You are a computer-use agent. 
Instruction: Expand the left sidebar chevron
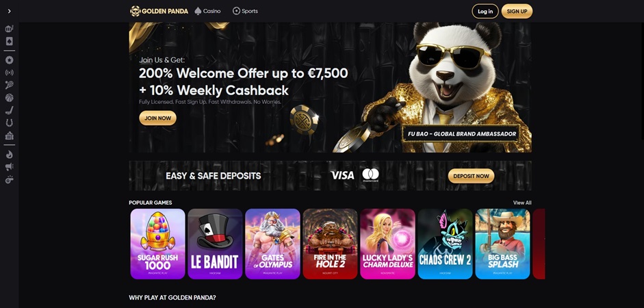coord(9,11)
